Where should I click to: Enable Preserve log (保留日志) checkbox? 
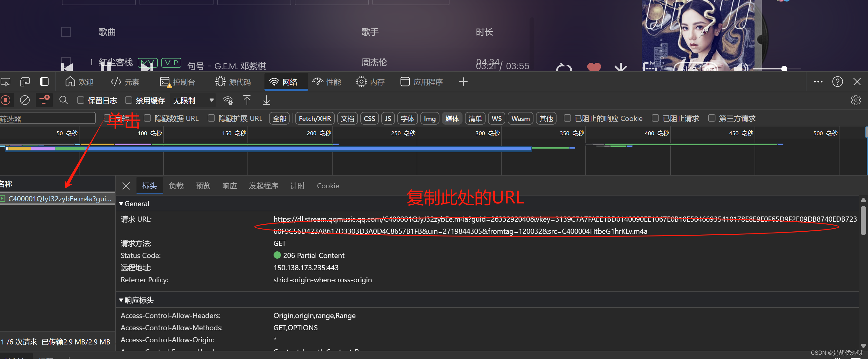[x=81, y=100]
